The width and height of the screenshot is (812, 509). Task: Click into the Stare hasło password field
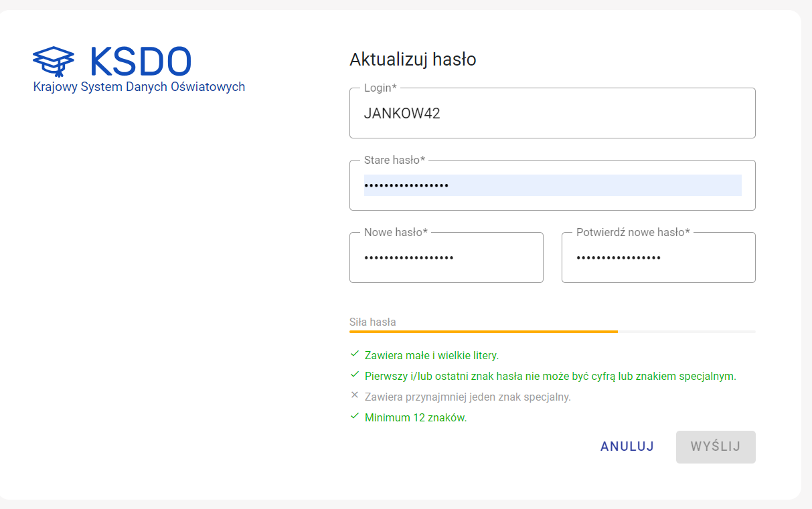(552, 185)
